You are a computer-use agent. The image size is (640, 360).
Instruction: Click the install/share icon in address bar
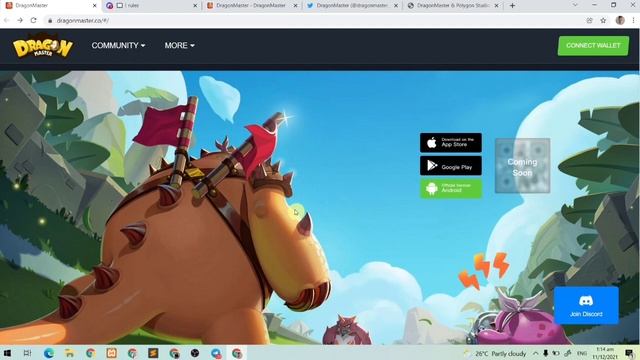589,20
